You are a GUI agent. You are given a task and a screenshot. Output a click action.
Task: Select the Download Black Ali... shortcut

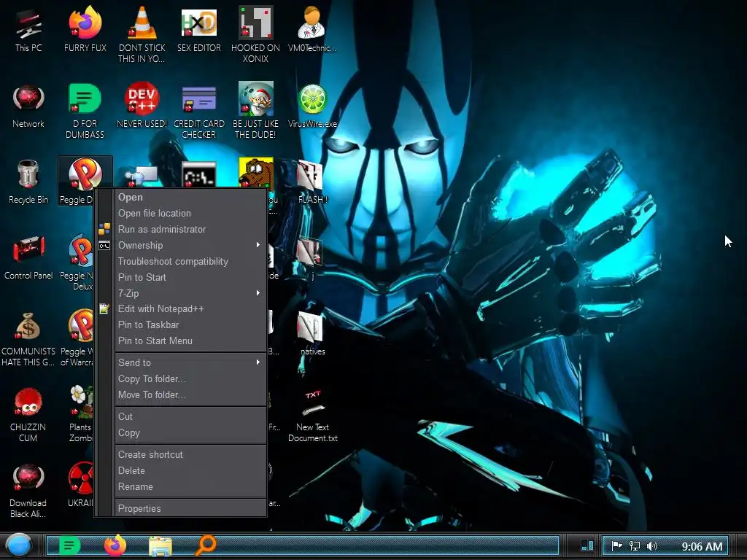[28, 491]
